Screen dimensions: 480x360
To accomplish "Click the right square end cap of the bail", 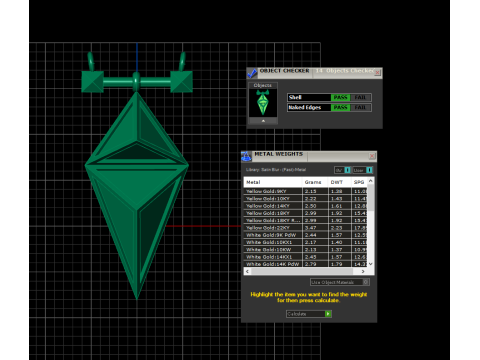I will click(181, 81).
